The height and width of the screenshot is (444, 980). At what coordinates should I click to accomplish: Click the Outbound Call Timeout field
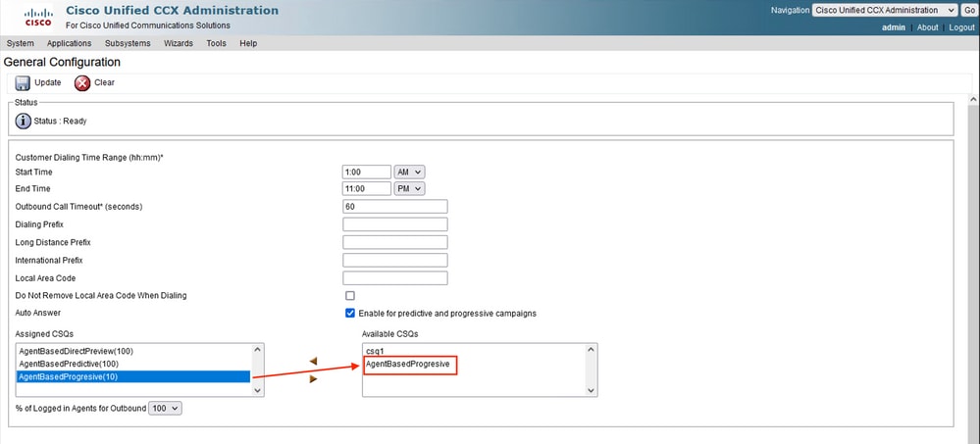pyautogui.click(x=395, y=207)
